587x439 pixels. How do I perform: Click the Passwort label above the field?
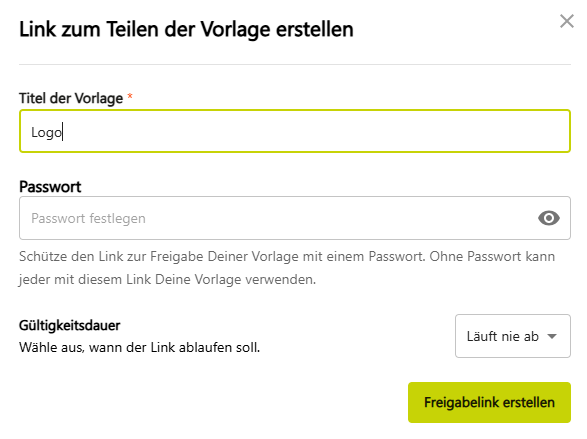[50, 186]
